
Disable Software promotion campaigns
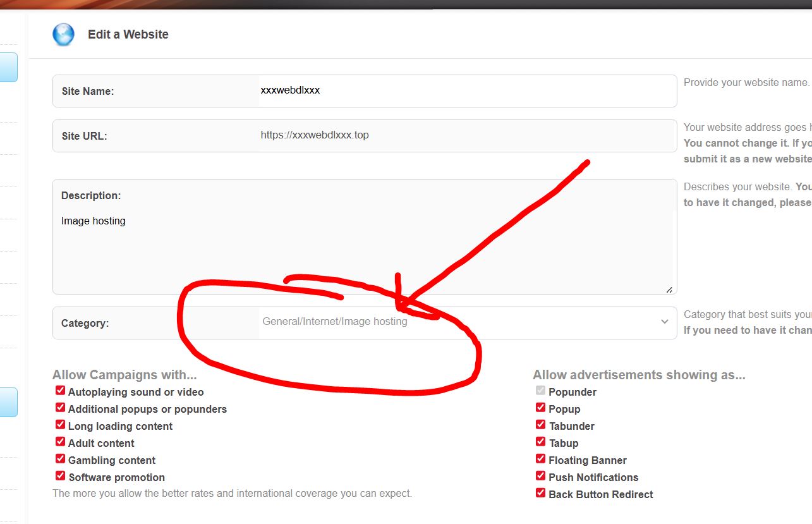61,477
